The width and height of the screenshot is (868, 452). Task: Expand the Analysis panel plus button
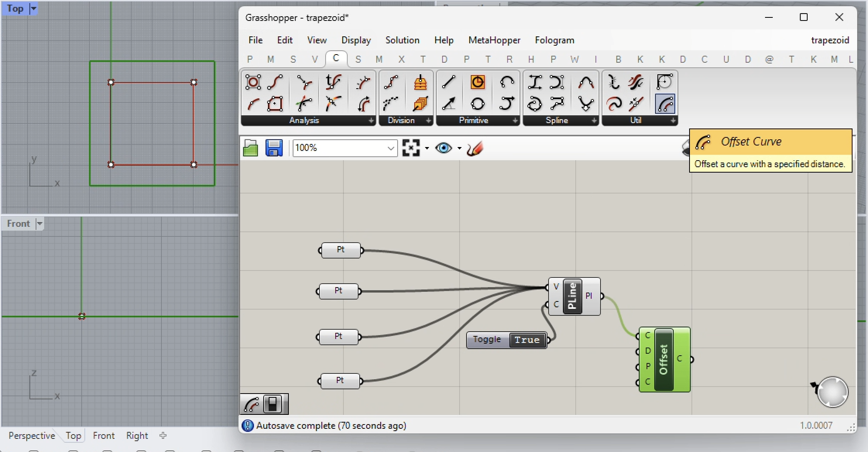[371, 121]
